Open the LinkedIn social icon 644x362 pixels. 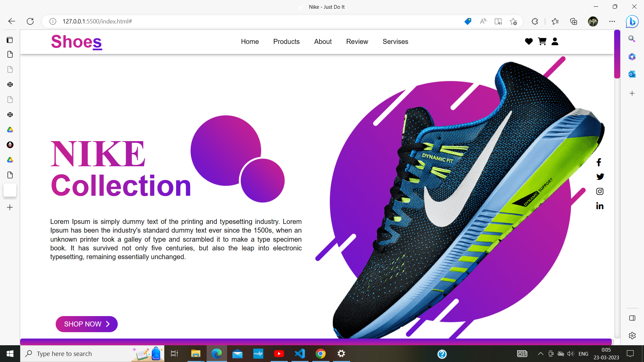click(600, 206)
